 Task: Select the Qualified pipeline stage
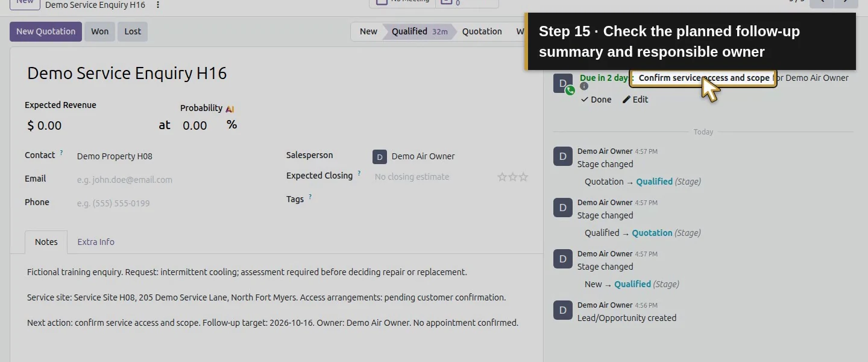420,31
